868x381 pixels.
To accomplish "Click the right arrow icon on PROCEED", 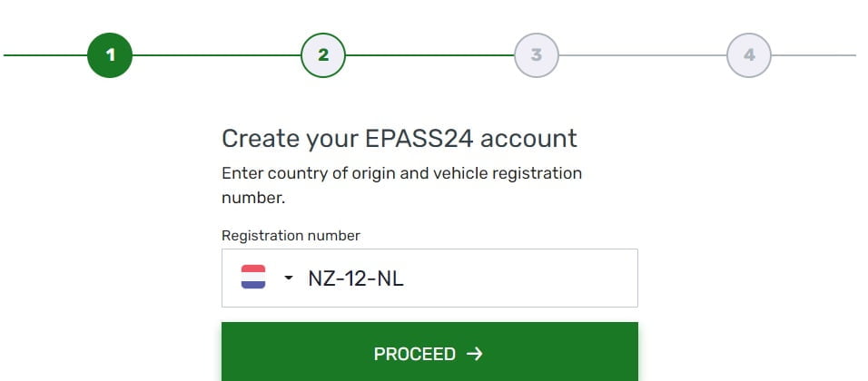I will 475,354.
